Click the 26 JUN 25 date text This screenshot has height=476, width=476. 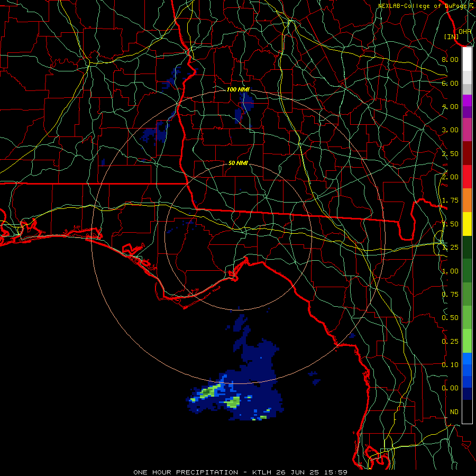pyautogui.click(x=297, y=472)
